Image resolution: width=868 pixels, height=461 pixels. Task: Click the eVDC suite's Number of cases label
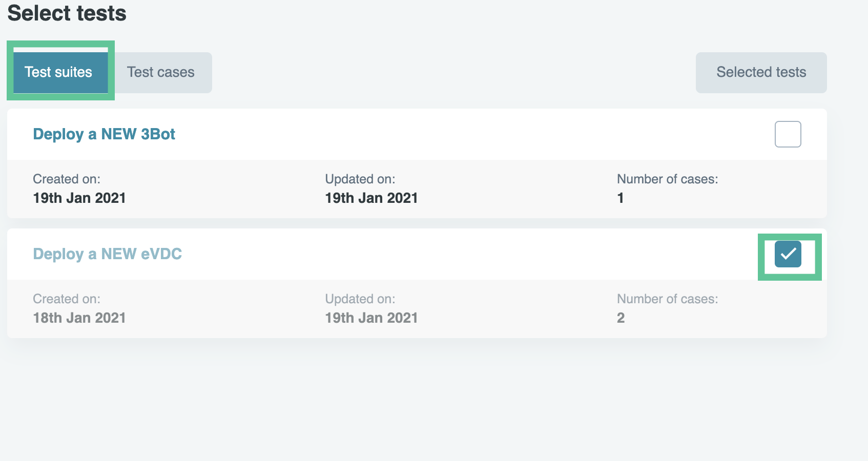tap(667, 299)
